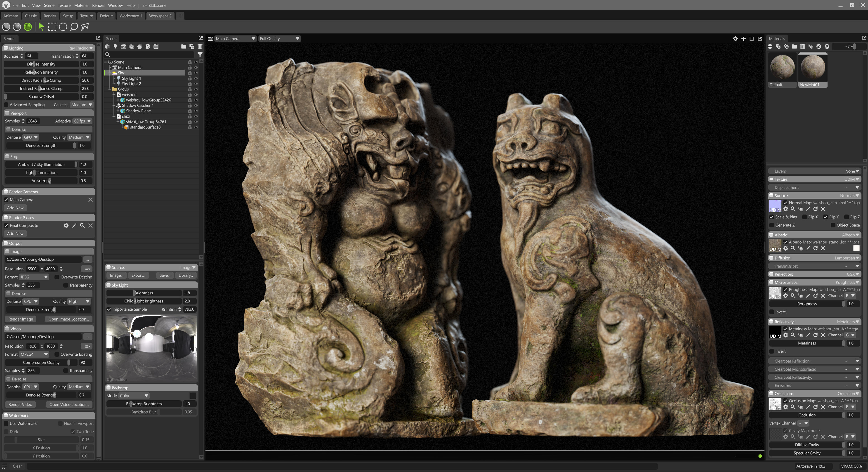Click the Render Image button
Image resolution: width=868 pixels, height=472 pixels.
tap(21, 319)
